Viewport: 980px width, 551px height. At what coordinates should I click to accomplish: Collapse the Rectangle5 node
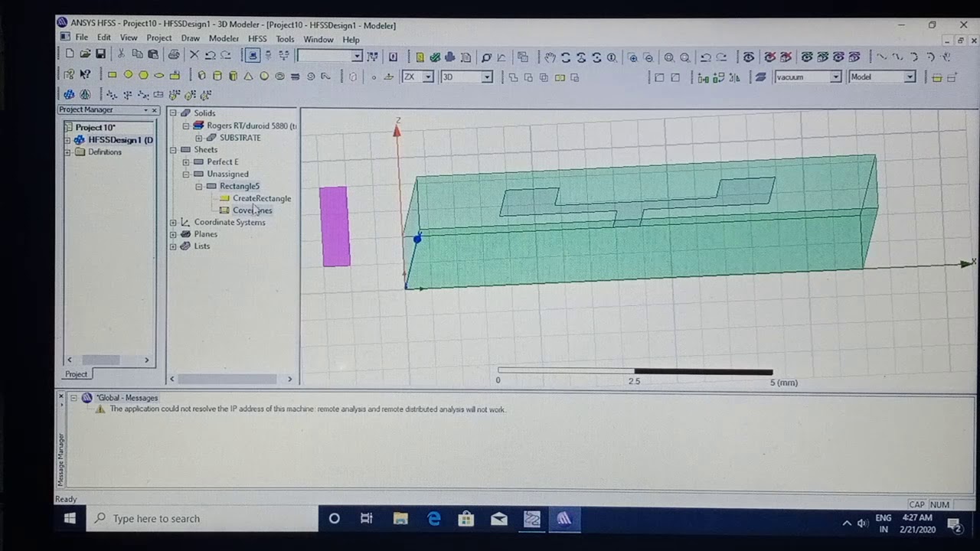[198, 187]
